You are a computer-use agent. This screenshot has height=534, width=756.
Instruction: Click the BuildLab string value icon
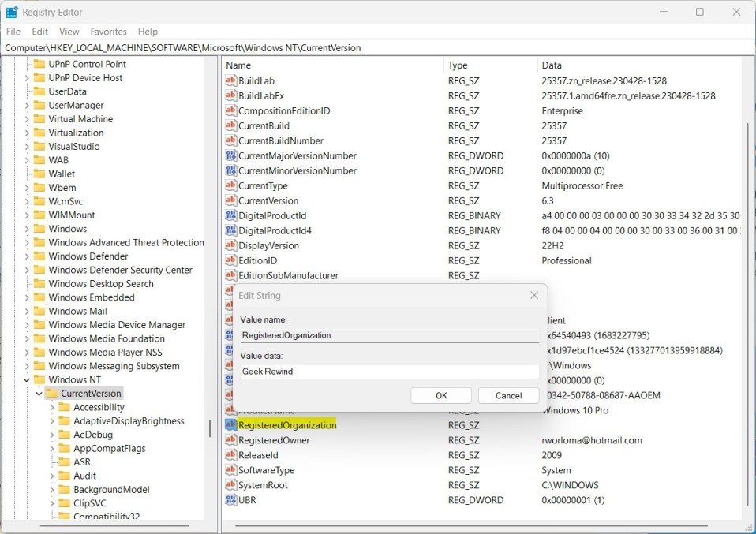point(230,81)
